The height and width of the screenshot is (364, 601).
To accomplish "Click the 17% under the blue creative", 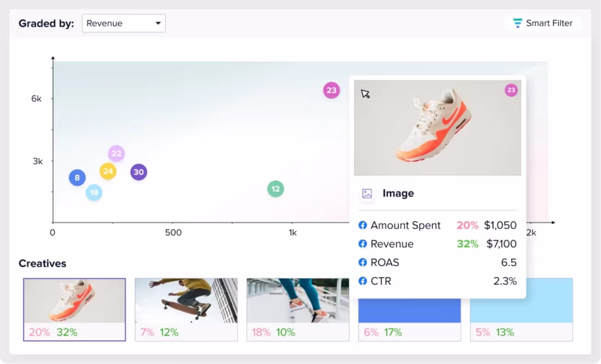I will point(393,332).
